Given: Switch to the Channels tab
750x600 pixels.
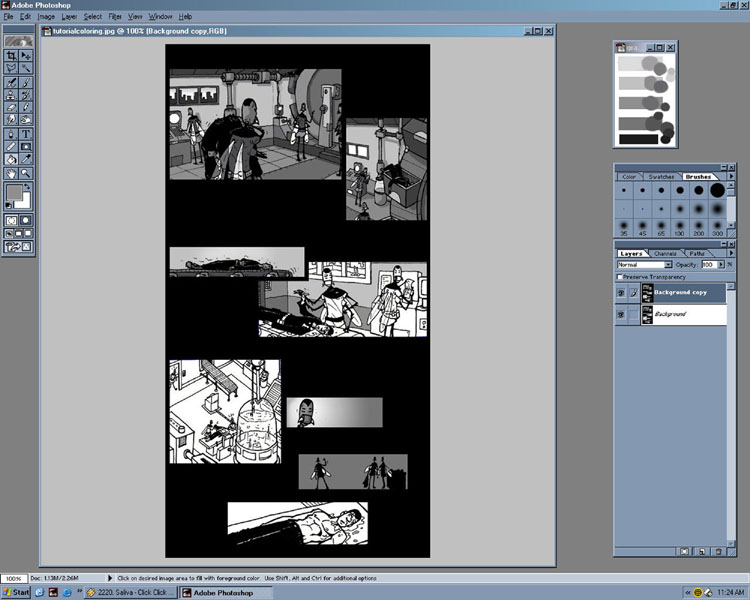Looking at the screenshot, I should 665,254.
